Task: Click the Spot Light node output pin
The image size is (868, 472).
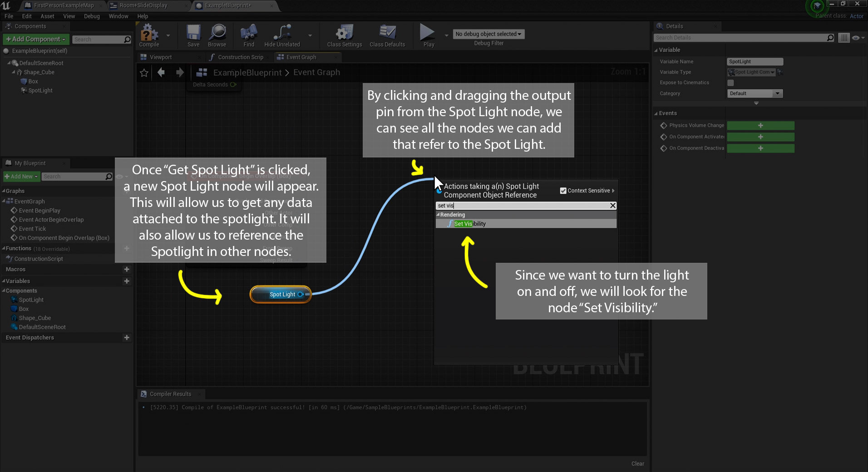Action: 301,294
